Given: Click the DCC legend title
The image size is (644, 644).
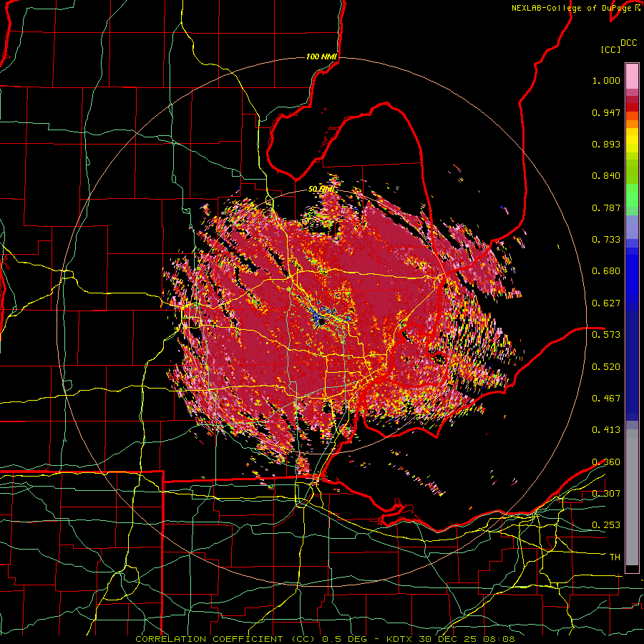Looking at the screenshot, I should pos(629,43).
